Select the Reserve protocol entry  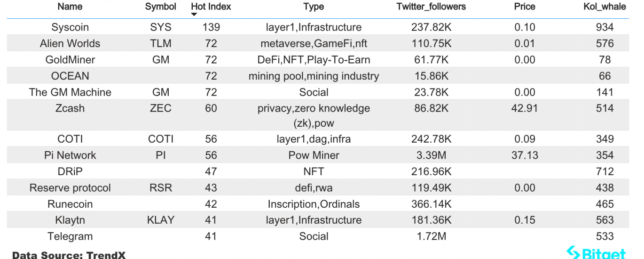(x=70, y=188)
